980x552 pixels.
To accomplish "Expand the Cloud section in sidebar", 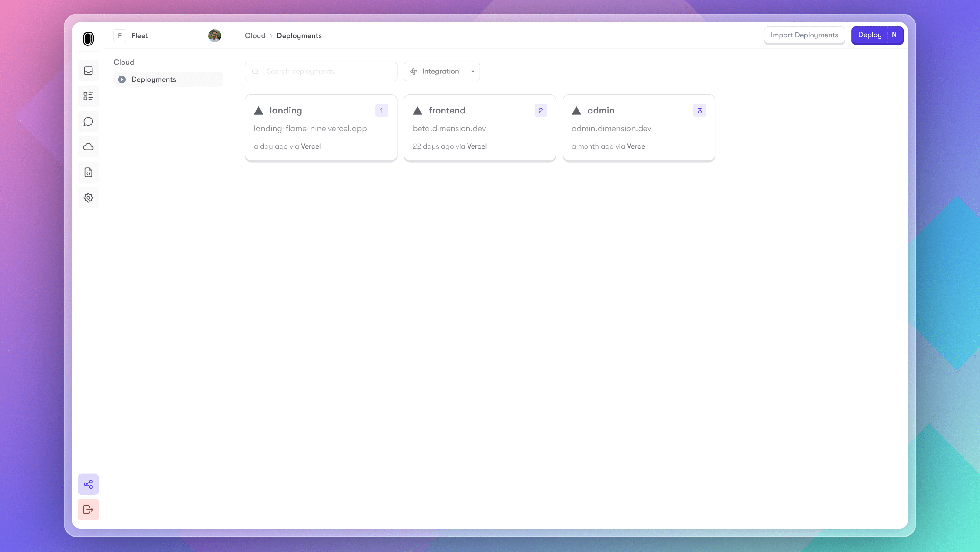I will pos(124,62).
